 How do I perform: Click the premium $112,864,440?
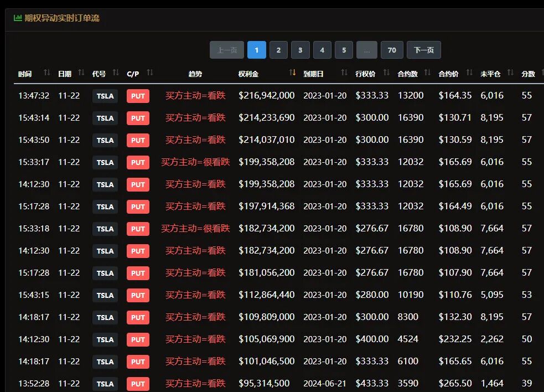pos(266,295)
